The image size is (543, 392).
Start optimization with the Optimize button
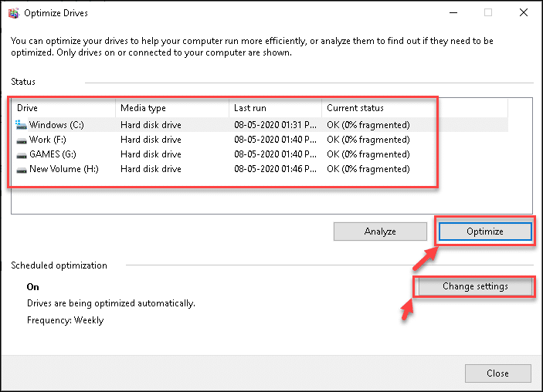(485, 231)
